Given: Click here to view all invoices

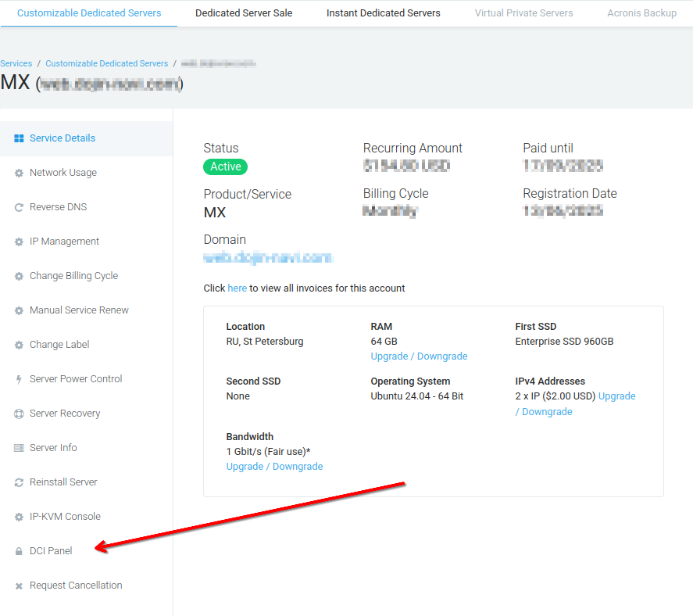Looking at the screenshot, I should [238, 288].
